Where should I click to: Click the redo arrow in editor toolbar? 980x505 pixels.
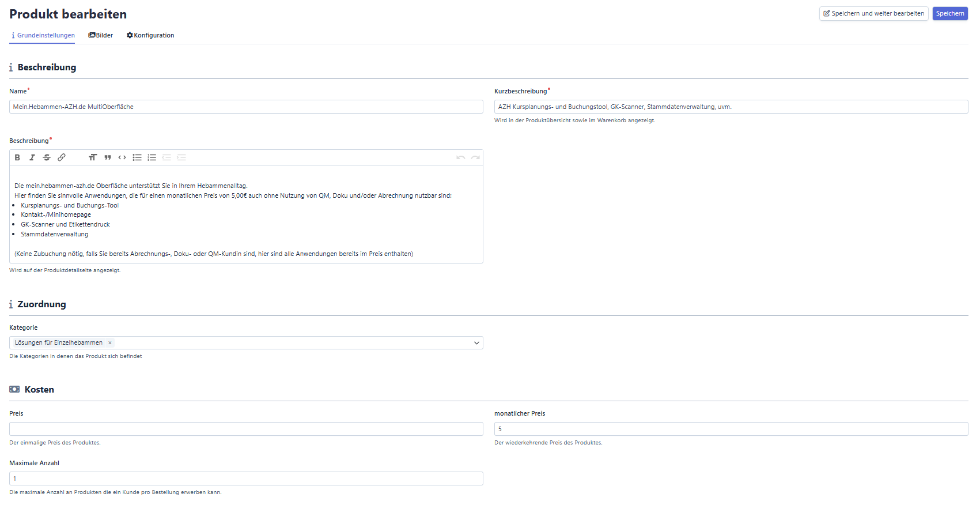coord(475,157)
